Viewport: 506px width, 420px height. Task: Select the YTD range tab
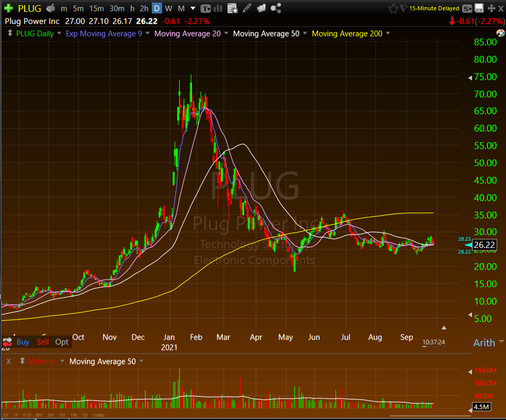click(x=27, y=415)
